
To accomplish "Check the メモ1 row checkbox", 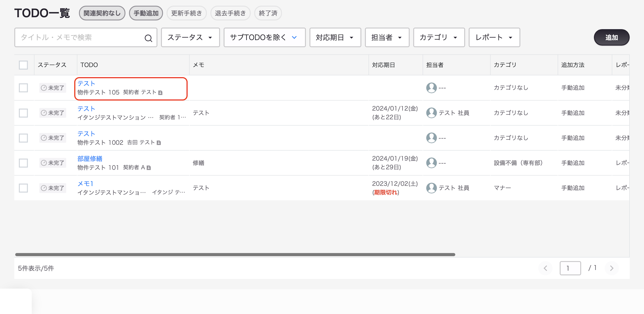I will pyautogui.click(x=23, y=188).
